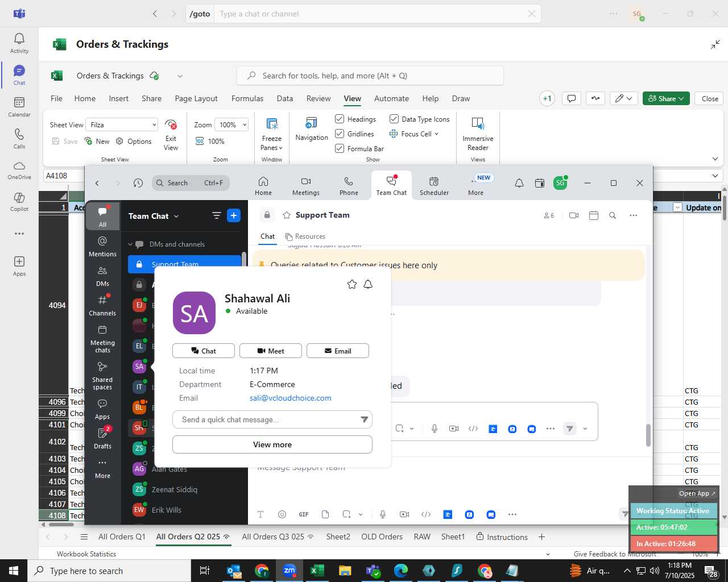Viewport: 728px width, 582px height.
Task: Open Resources tab in Support Team
Action: (x=305, y=236)
